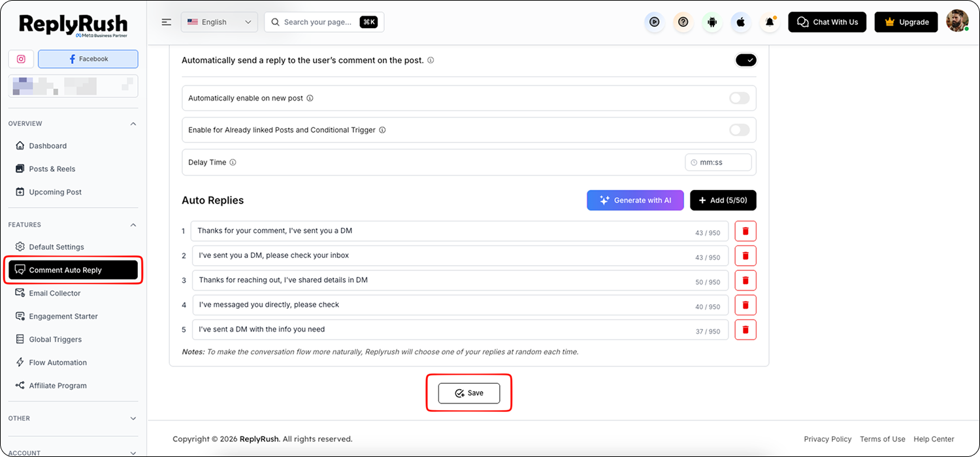Viewport: 980px width, 457px height.
Task: Delete auto reply number 1
Action: pos(745,231)
